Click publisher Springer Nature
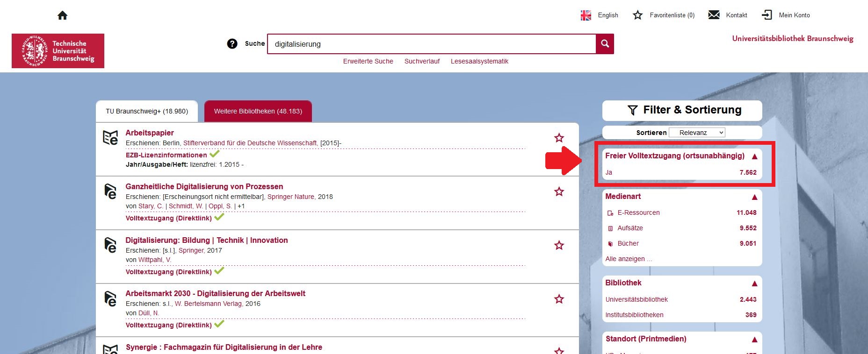 (x=291, y=197)
